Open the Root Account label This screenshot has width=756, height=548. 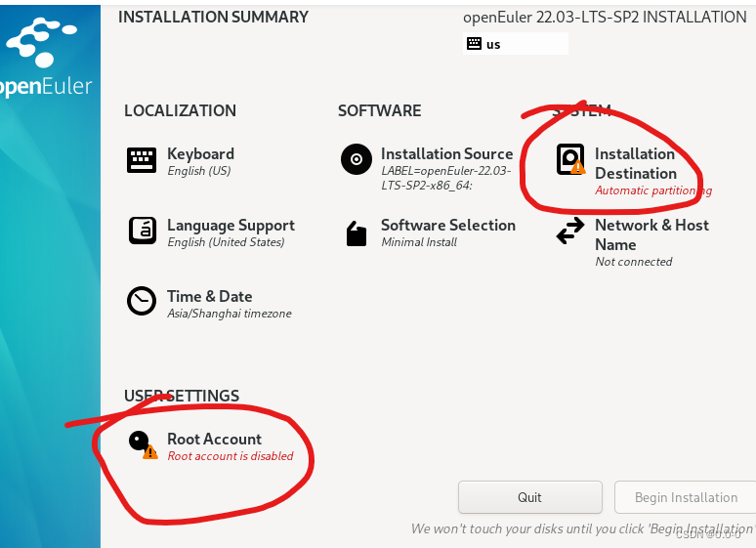click(x=215, y=439)
